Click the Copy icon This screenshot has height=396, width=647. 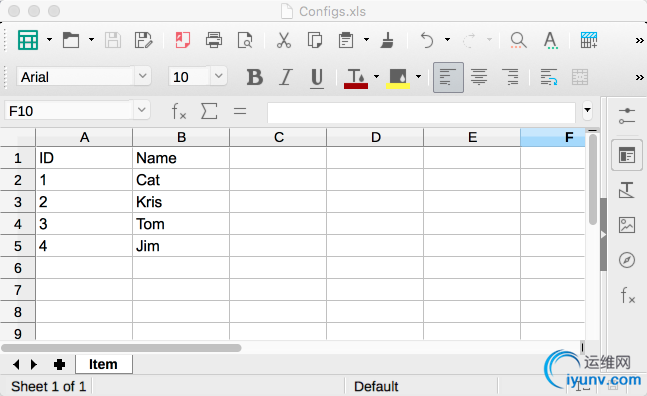315,40
